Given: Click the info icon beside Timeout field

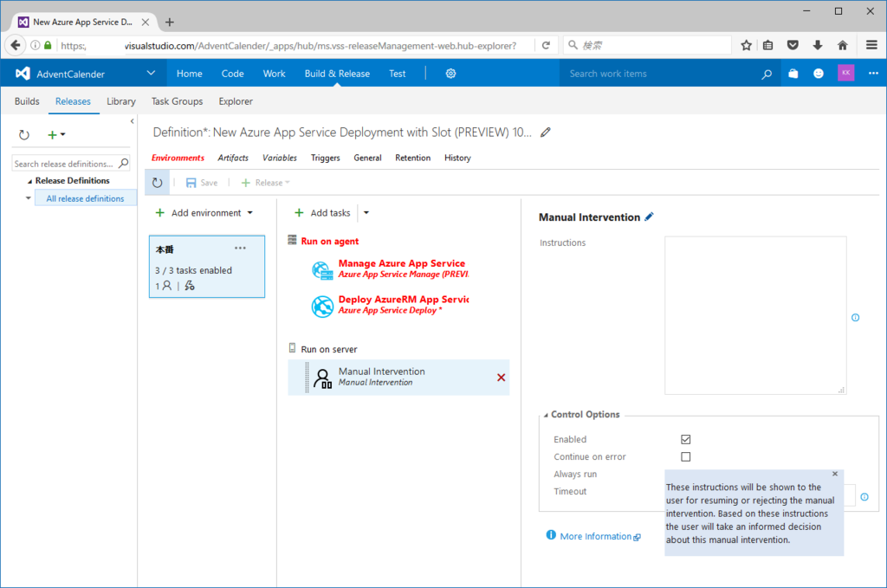Looking at the screenshot, I should (x=864, y=497).
